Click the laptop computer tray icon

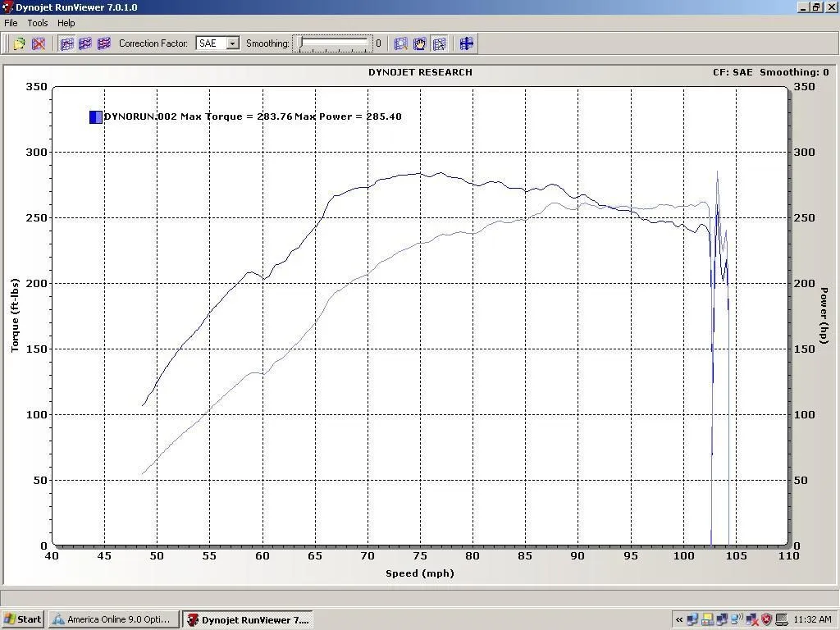pos(782,620)
